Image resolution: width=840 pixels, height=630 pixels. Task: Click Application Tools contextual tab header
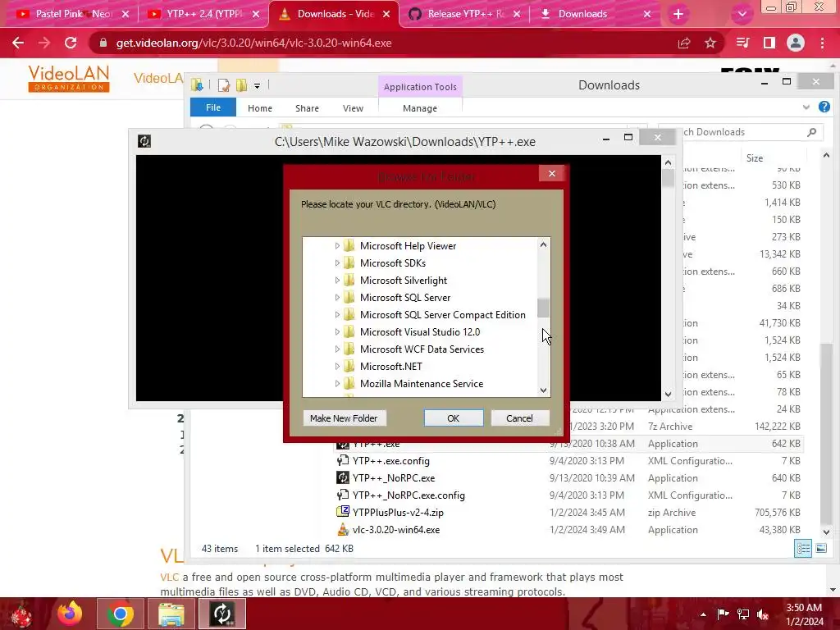[420, 87]
